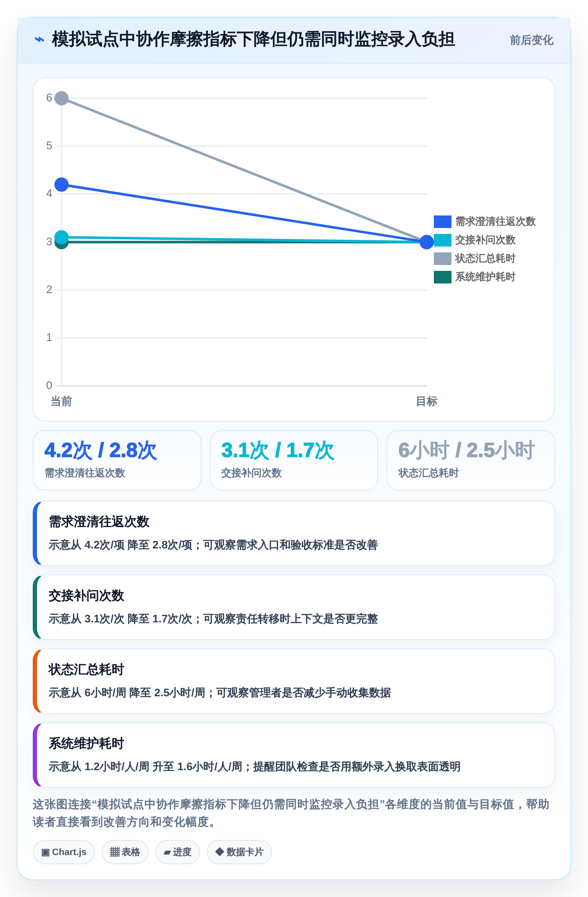The image size is (588, 897).
Task: Toggle 系统维护耗时 legend color box
Action: tap(442, 277)
